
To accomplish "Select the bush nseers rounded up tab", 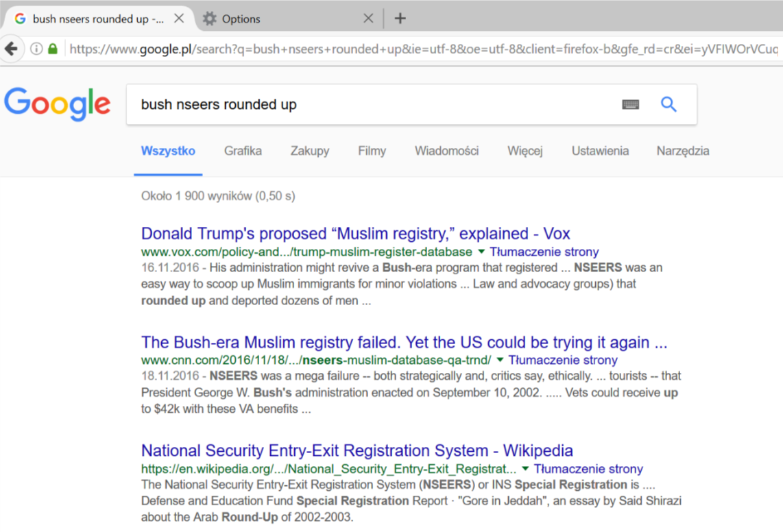I will (98, 19).
